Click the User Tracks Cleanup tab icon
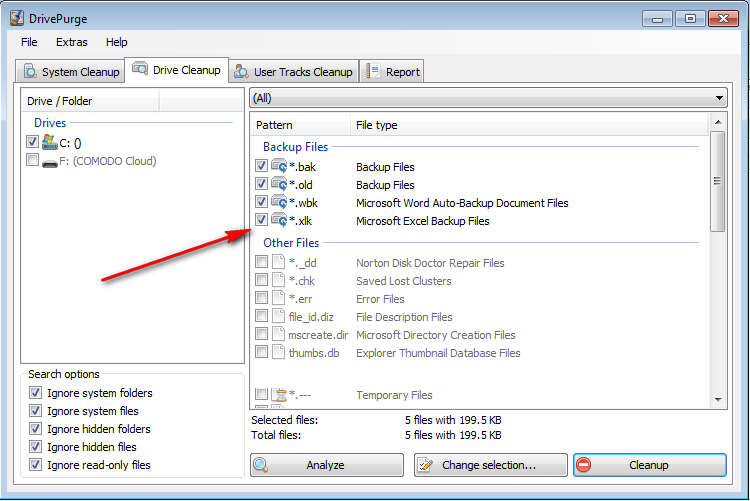Viewport: 750px width, 501px height. click(x=241, y=72)
